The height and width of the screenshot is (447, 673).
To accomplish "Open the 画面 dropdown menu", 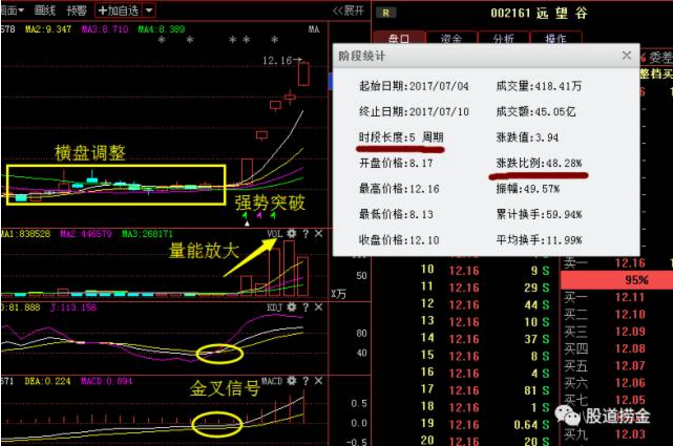I will click(x=12, y=10).
